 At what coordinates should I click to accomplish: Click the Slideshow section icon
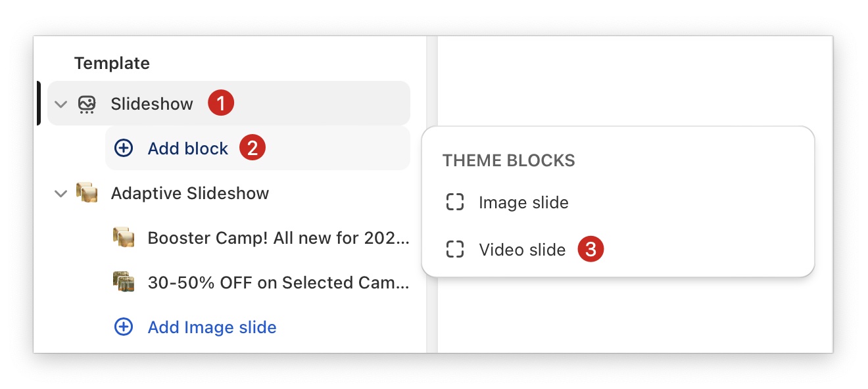(87, 104)
